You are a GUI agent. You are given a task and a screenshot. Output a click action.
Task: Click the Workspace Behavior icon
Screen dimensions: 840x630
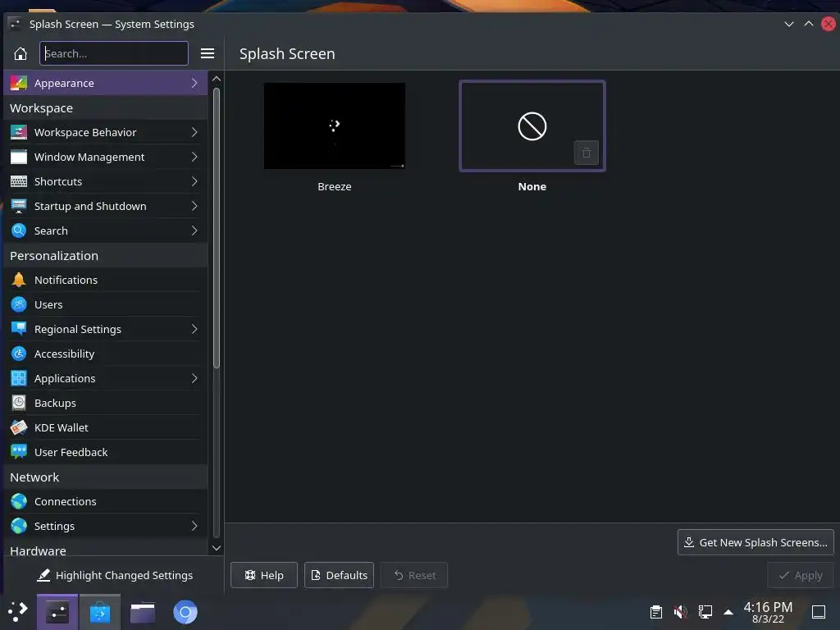(19, 132)
